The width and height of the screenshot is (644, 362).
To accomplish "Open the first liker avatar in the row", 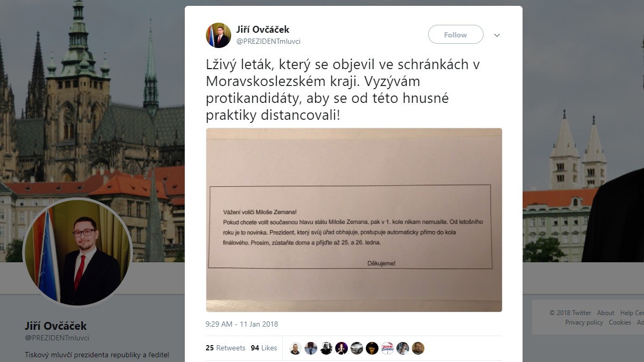I will click(296, 348).
